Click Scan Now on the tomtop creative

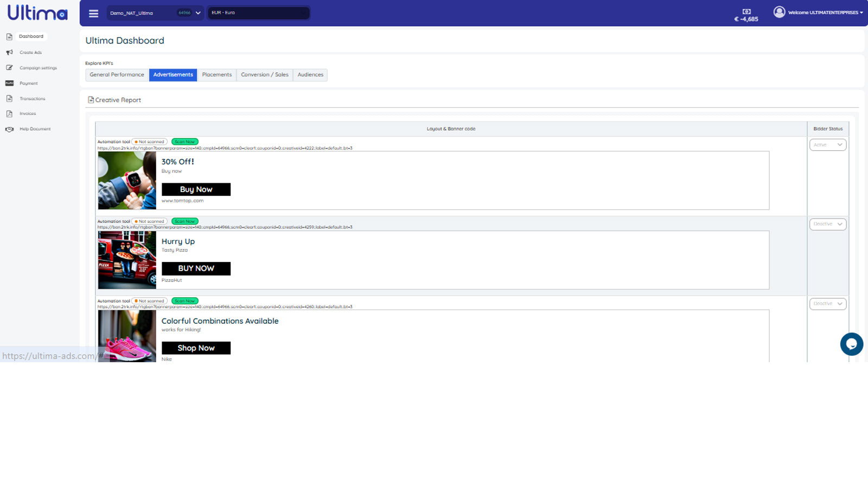(x=184, y=142)
